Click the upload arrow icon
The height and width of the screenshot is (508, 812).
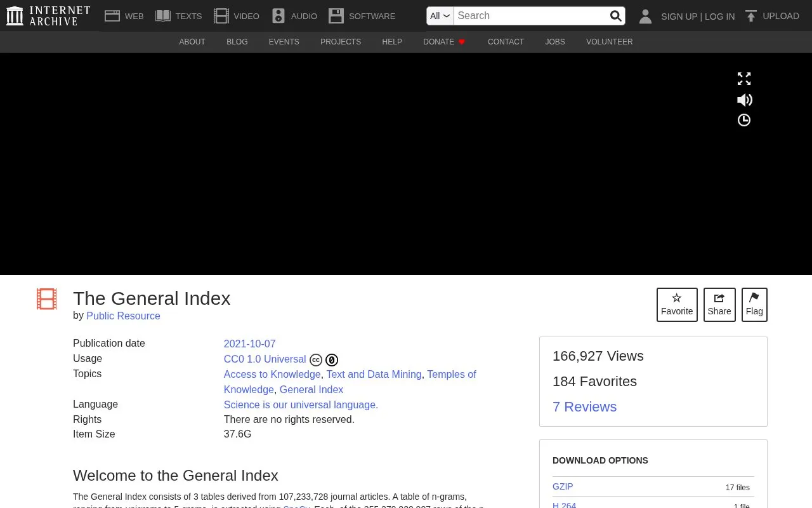point(751,16)
